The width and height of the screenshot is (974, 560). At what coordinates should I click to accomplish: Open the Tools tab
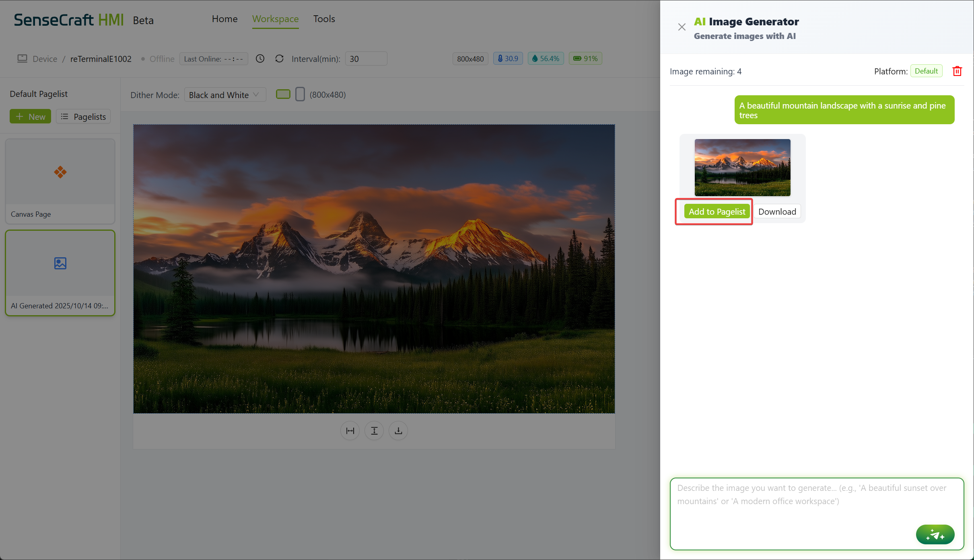(x=324, y=19)
